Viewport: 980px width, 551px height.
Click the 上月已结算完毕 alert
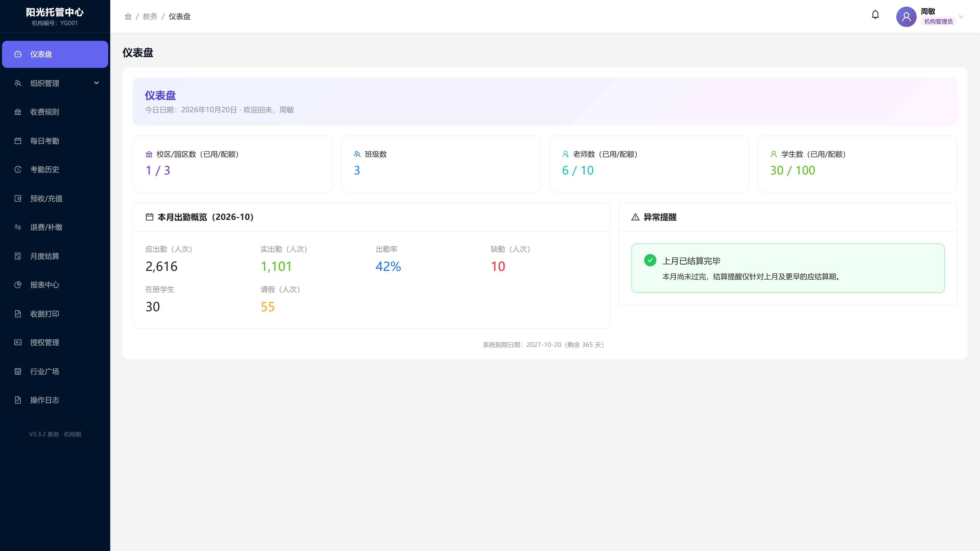pos(788,268)
